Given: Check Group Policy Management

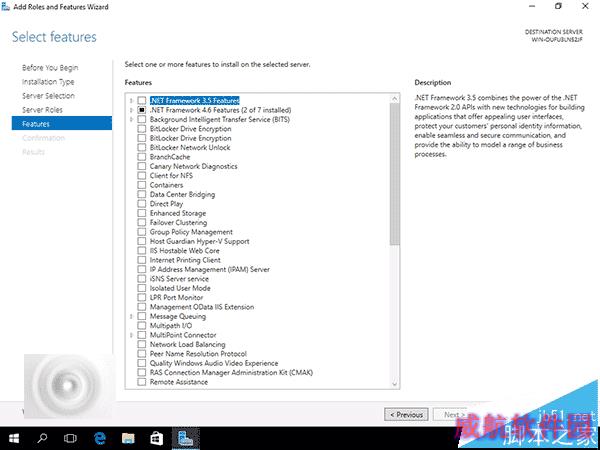Looking at the screenshot, I should tap(142, 232).
